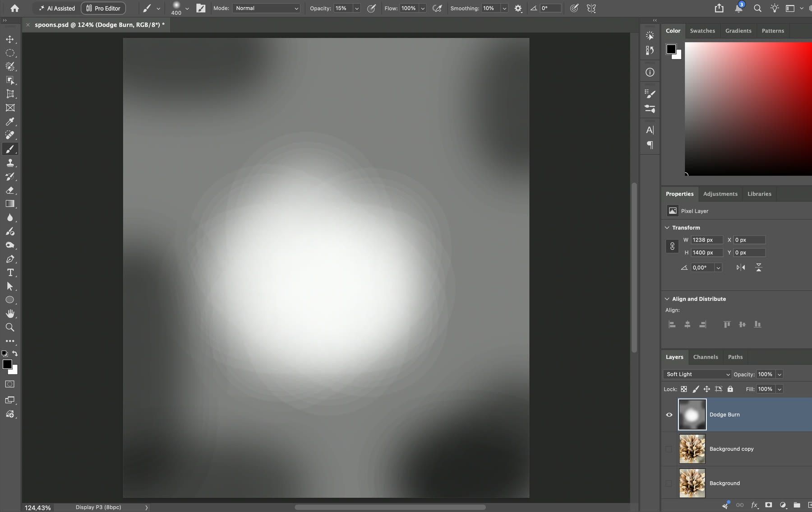Open the notifications bell
This screenshot has width=812, height=512.
[738, 8]
